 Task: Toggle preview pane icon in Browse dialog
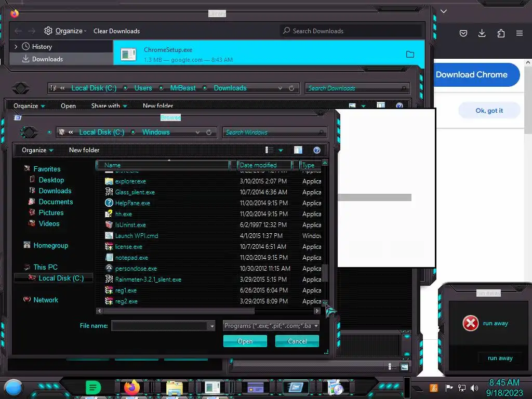coord(298,150)
